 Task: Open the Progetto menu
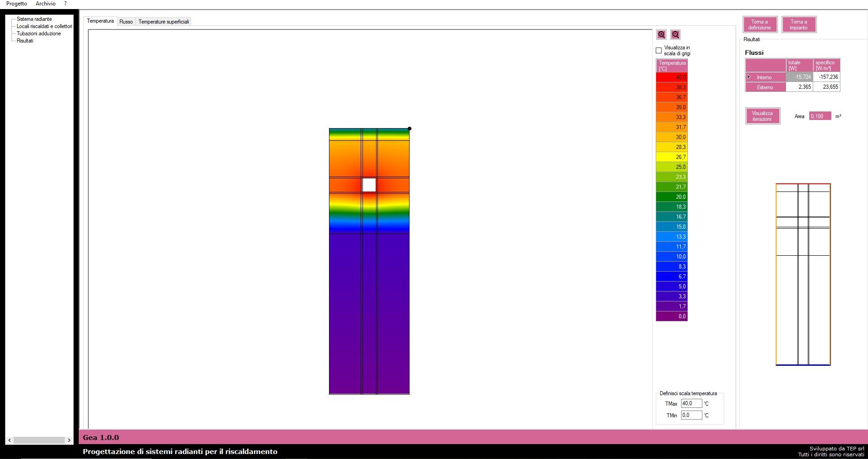17,4
